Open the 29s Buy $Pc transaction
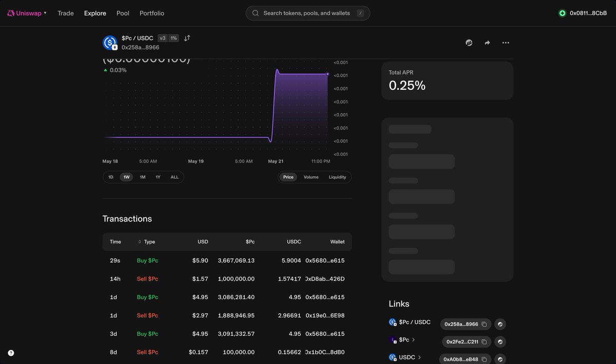 227,260
